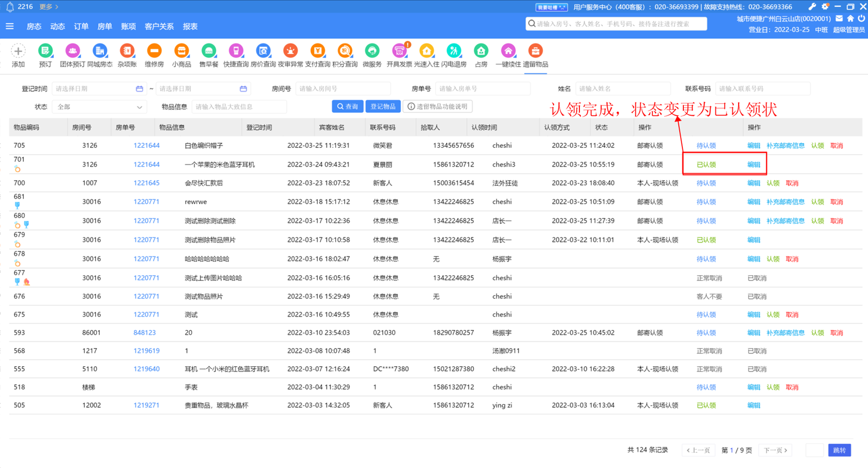Click the notification bell icon

pyautogui.click(x=9, y=7)
